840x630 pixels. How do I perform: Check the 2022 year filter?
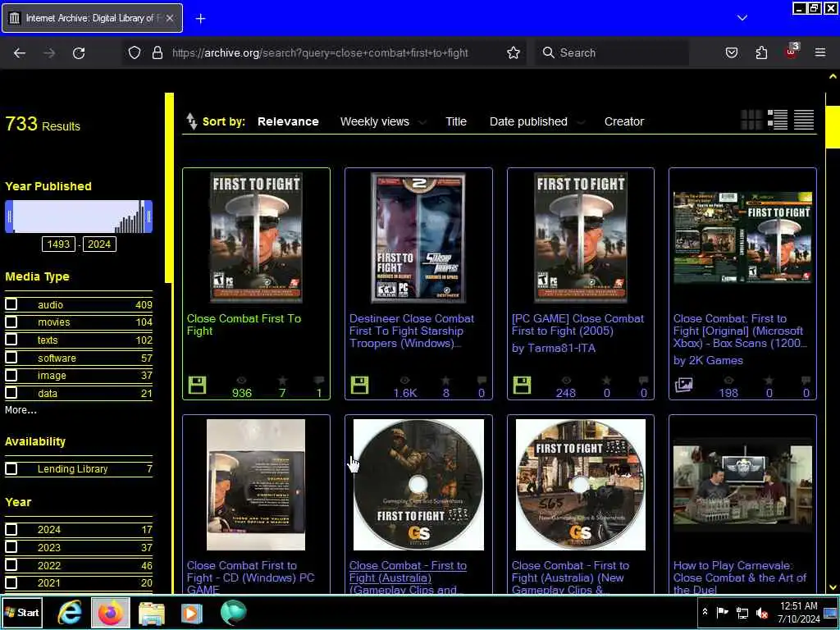point(11,564)
